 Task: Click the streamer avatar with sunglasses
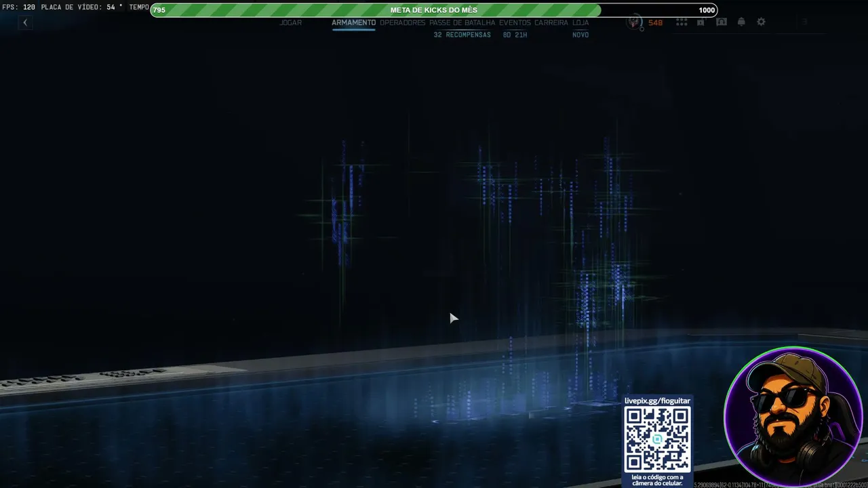pos(793,416)
